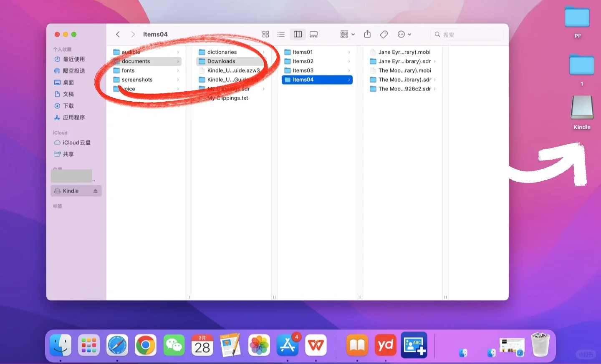Expand the Items02 chevron
601x364 pixels.
pos(349,61)
